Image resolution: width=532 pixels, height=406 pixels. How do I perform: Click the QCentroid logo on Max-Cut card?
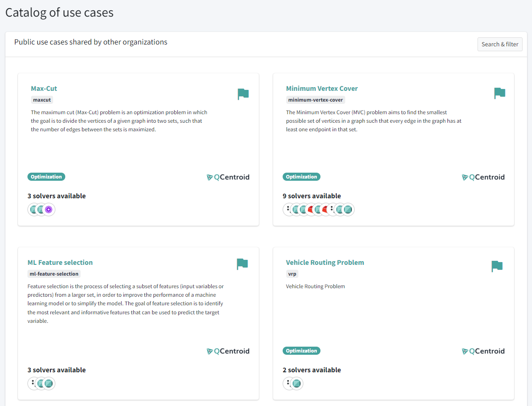point(228,177)
